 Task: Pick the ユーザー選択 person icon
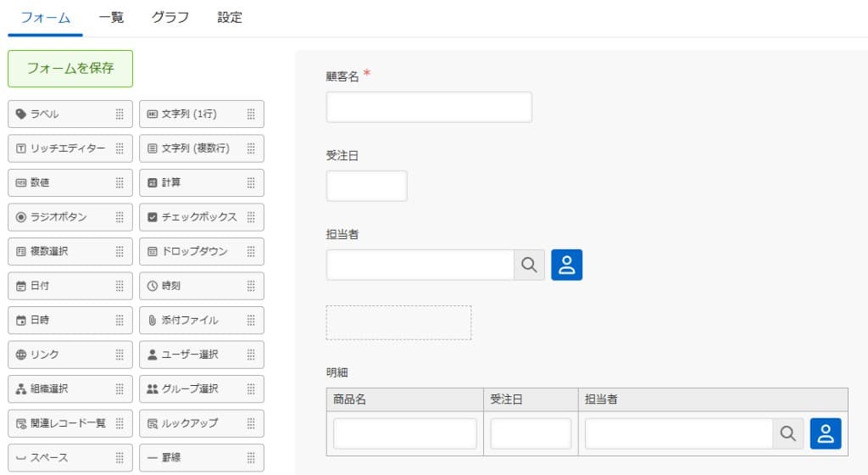(153, 355)
